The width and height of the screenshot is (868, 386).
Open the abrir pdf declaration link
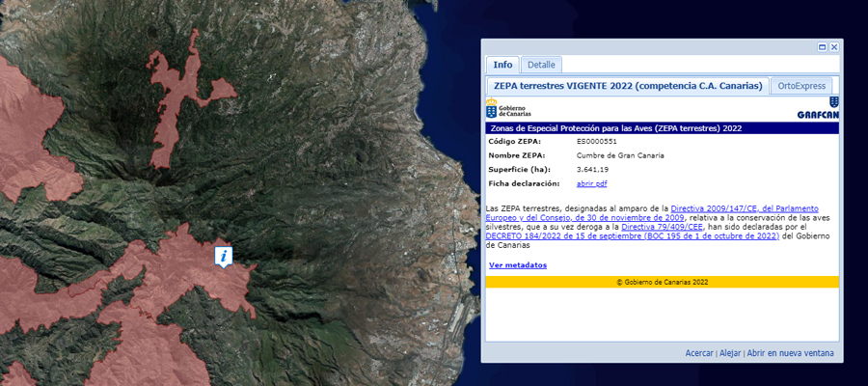592,184
